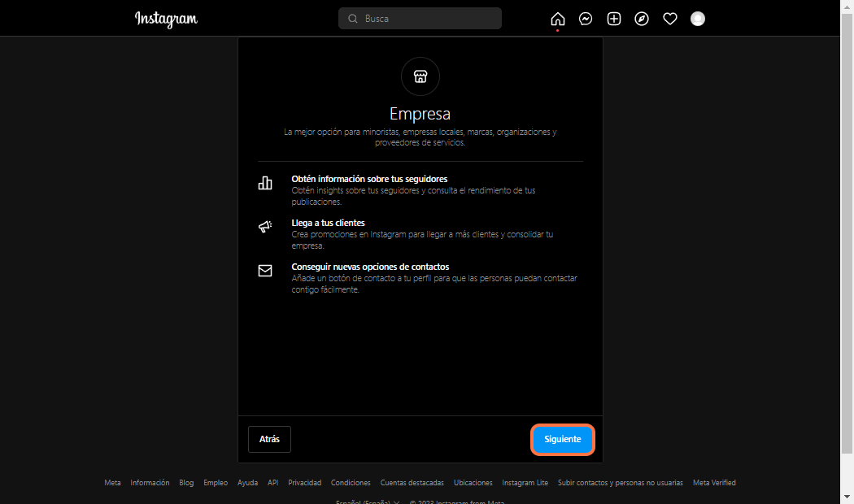Open the Empleo footer link
This screenshot has height=504, width=854.
point(216,483)
